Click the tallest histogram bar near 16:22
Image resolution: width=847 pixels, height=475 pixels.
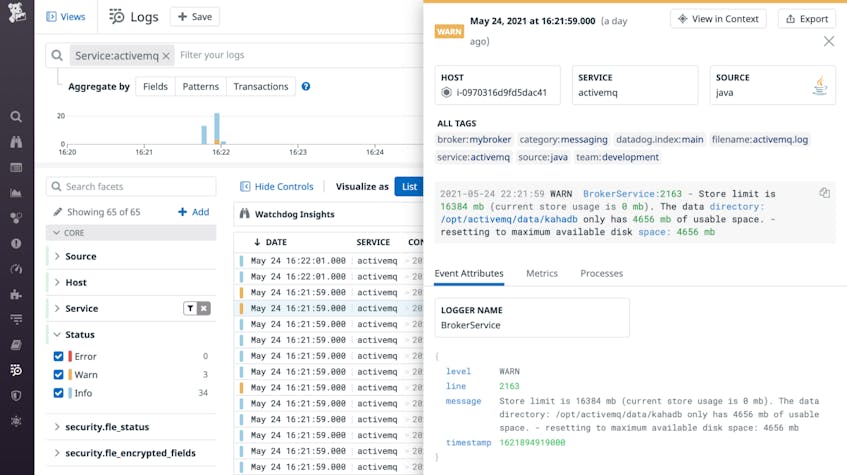(217, 129)
